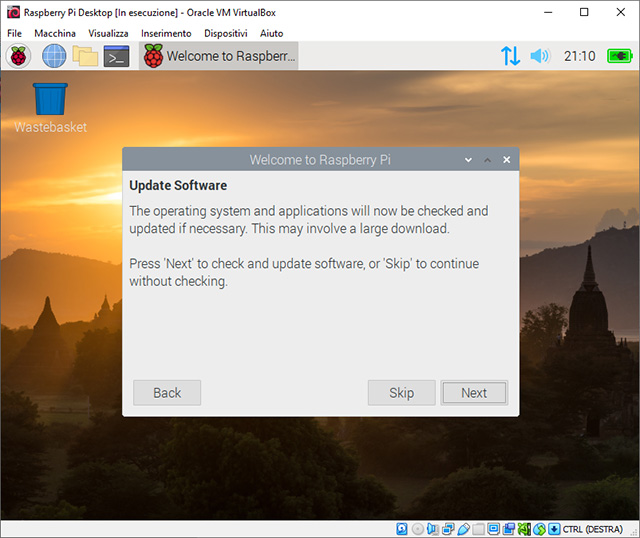Click the network up/down arrows icon
Screen dimensions: 640x538
point(510,56)
